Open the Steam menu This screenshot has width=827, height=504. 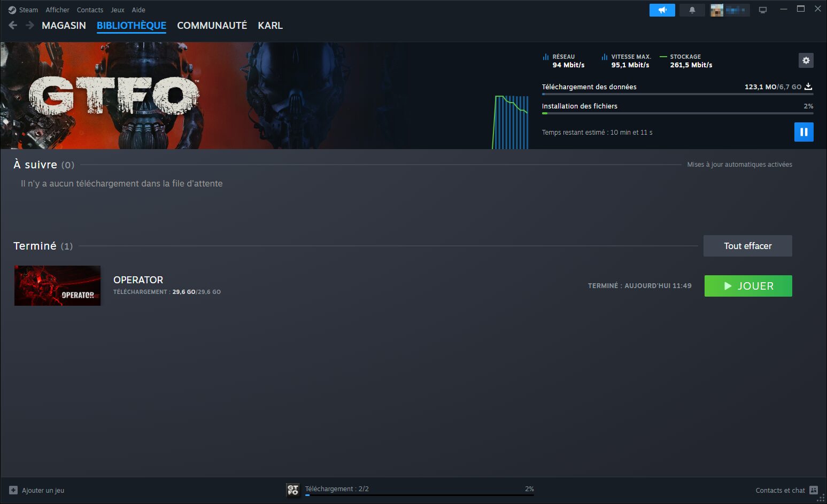tap(28, 10)
